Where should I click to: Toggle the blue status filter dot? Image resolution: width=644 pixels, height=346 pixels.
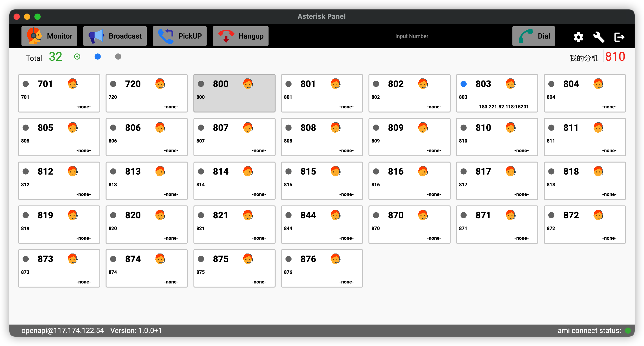point(98,56)
